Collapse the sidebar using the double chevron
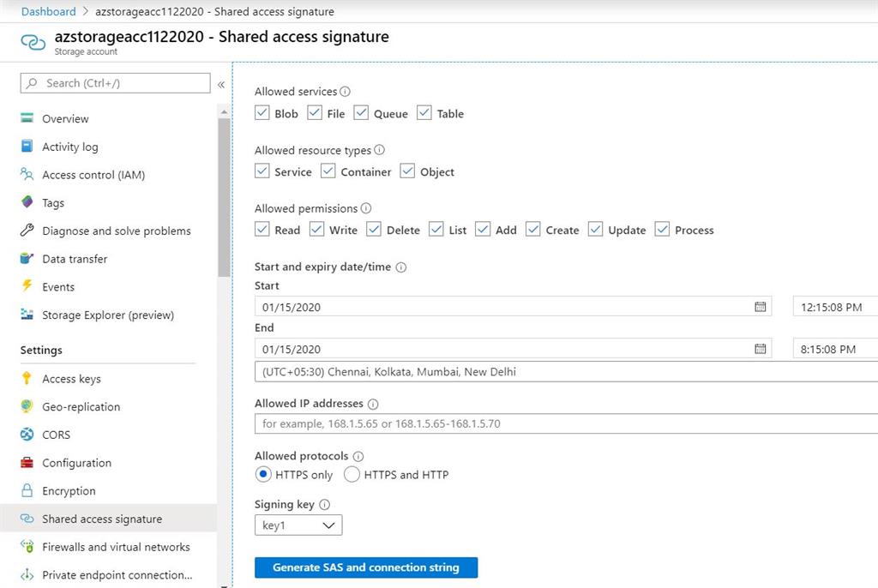This screenshot has width=878, height=588. (x=220, y=83)
